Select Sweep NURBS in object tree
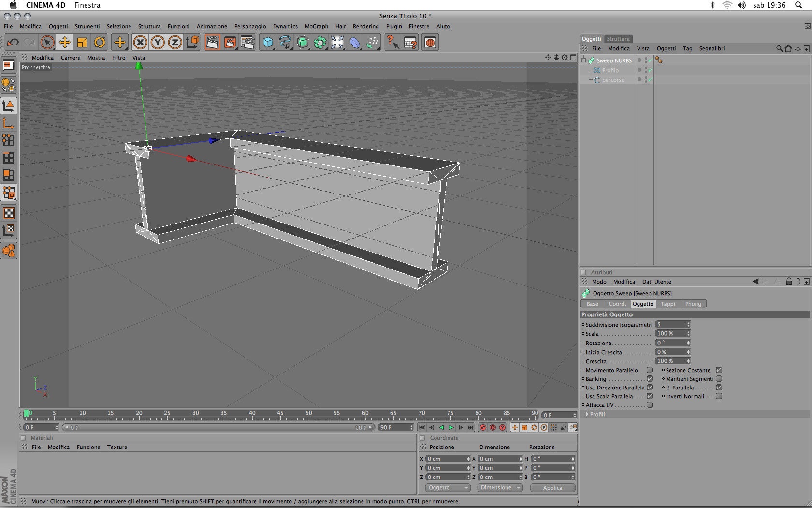Image resolution: width=812 pixels, height=508 pixels. [x=614, y=60]
